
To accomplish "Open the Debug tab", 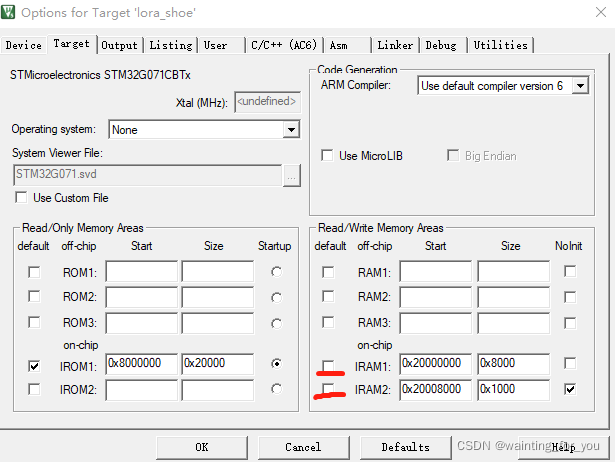I will click(443, 45).
